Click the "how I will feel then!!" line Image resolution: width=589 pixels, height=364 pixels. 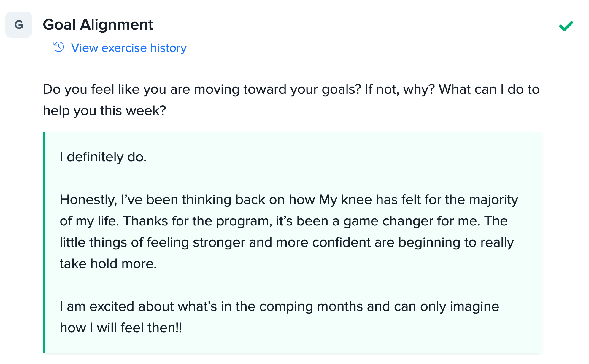[121, 328]
